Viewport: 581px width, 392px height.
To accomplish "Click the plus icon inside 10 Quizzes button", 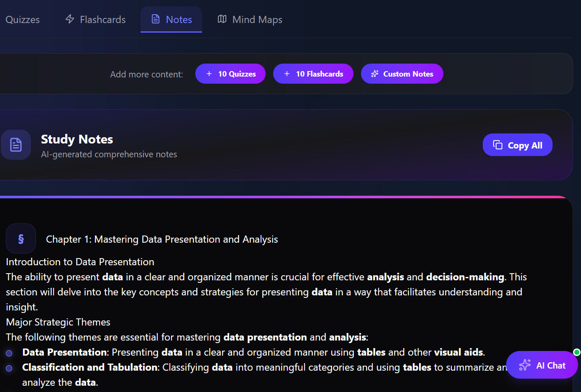I will 209,74.
